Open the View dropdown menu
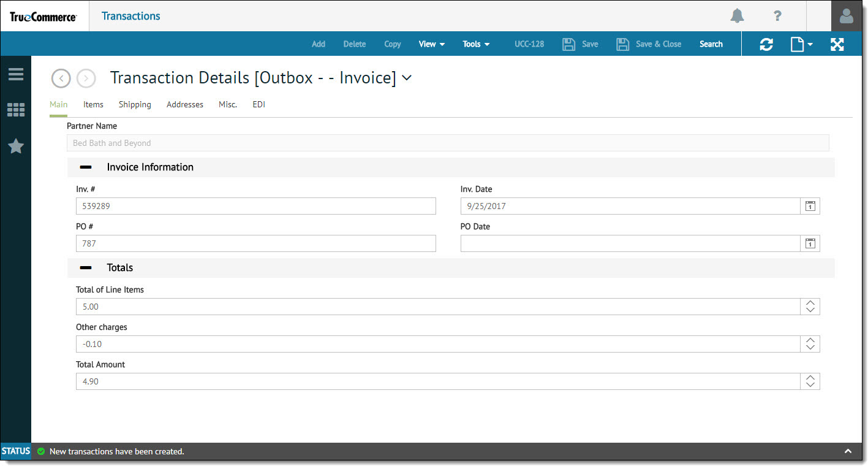Viewport: 868px width, 466px height. click(431, 44)
